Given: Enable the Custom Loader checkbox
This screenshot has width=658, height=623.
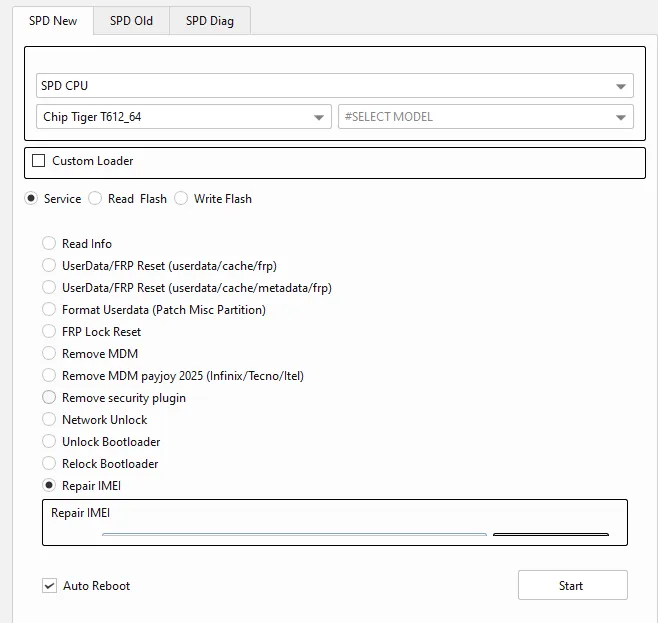Looking at the screenshot, I should tap(40, 161).
